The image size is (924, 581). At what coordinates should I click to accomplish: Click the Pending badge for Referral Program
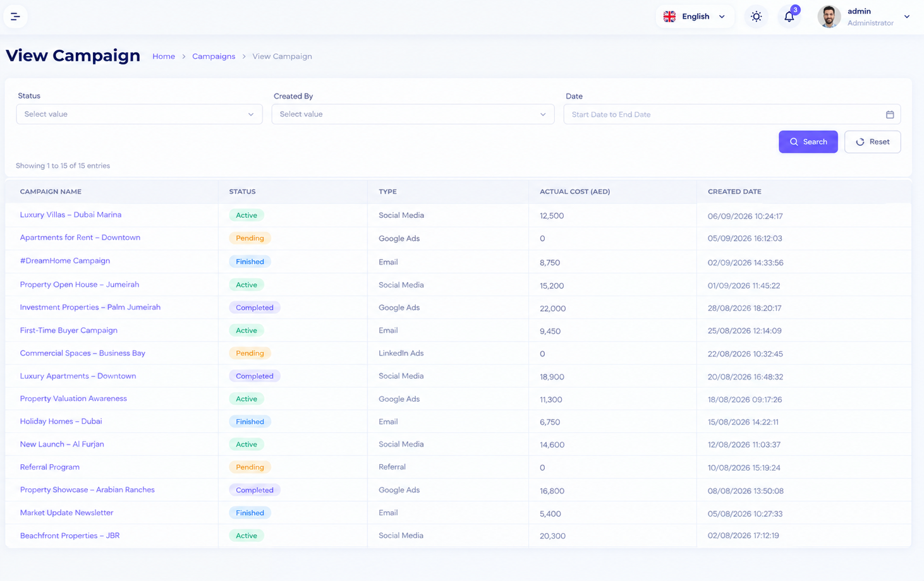point(250,467)
